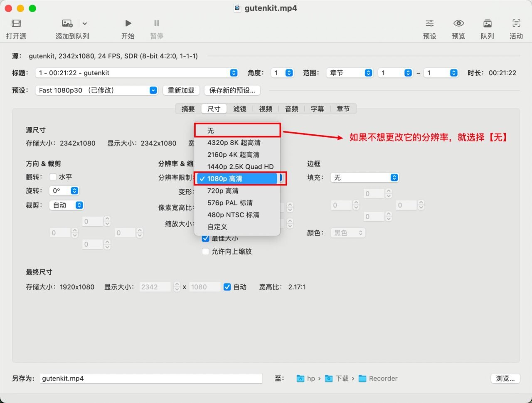The image size is (532, 403).
Task: Switch to the 滤镜 filters tab
Action: 239,109
